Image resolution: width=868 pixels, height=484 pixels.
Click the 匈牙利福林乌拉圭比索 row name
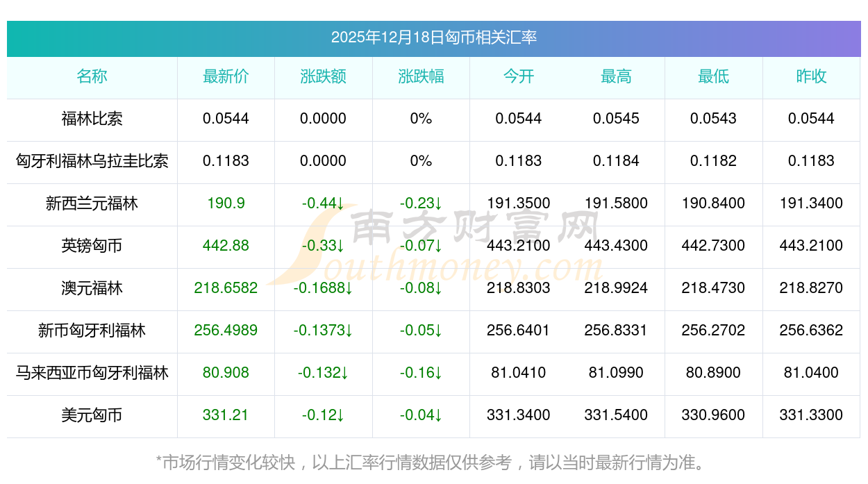[92, 161]
